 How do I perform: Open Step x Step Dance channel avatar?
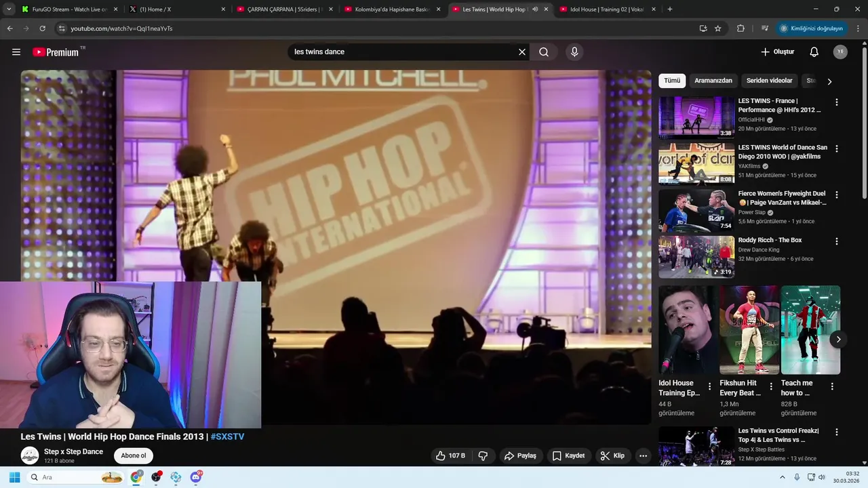point(30,455)
